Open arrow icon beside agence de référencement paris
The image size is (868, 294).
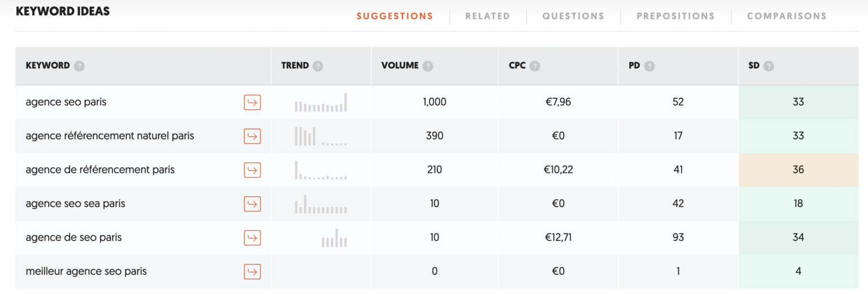(x=252, y=170)
